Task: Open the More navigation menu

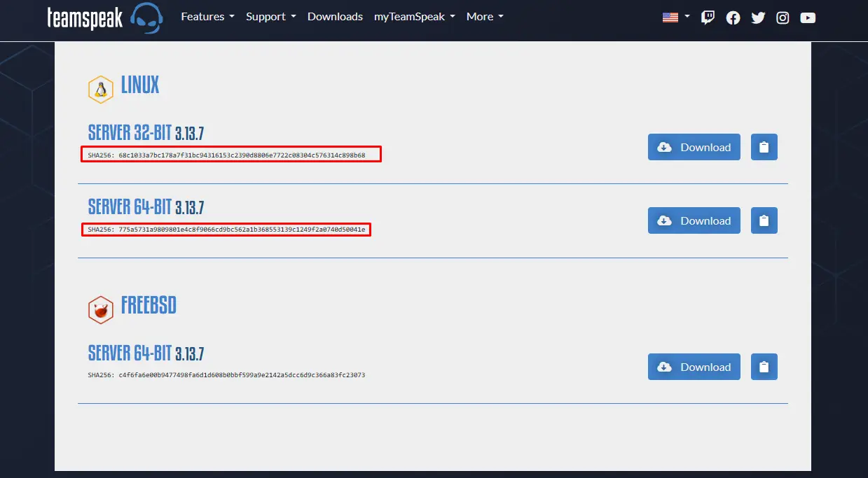Action: pyautogui.click(x=485, y=17)
